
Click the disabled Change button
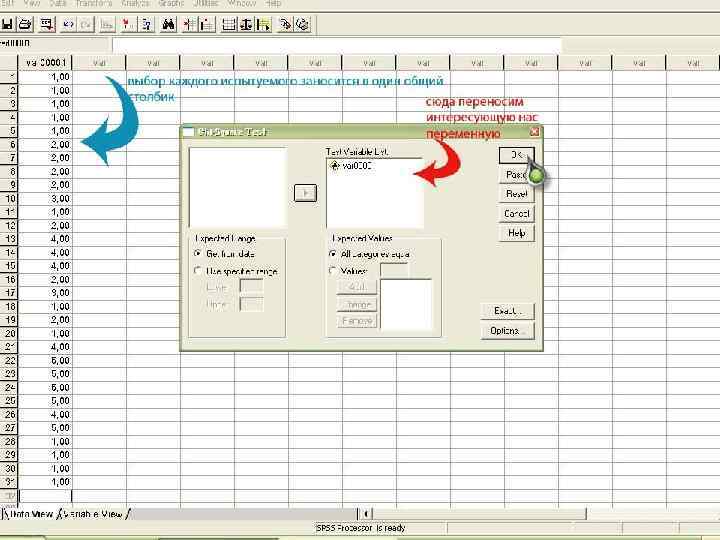coord(357,304)
